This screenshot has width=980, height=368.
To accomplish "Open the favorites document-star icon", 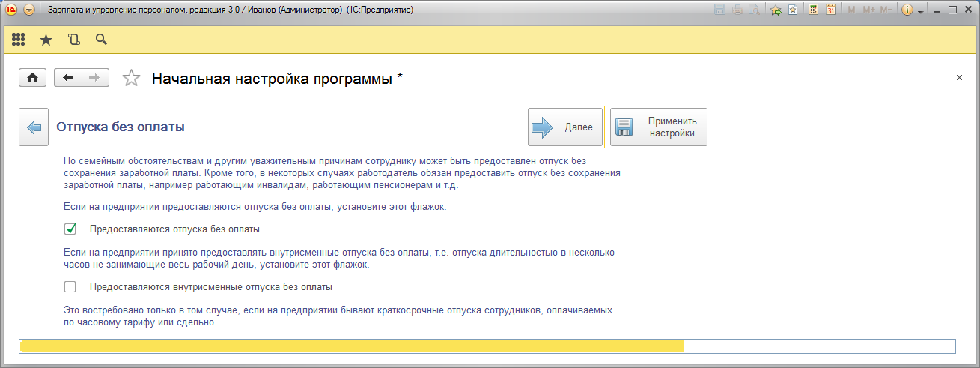I will coord(792,10).
